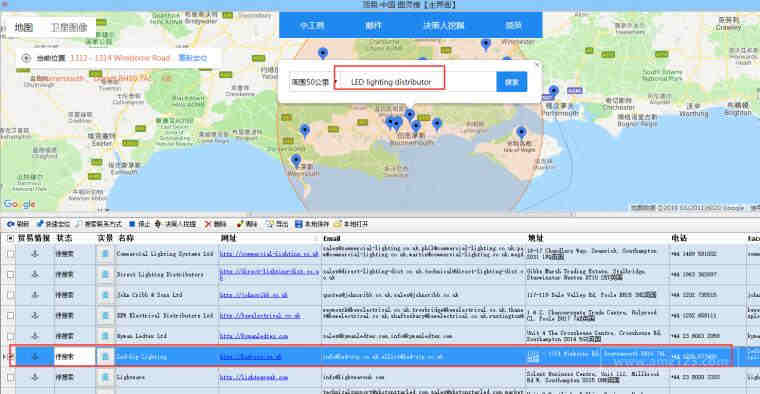Click the locate target icon beside 当前位置
This screenshot has height=394, width=760.
[26, 58]
